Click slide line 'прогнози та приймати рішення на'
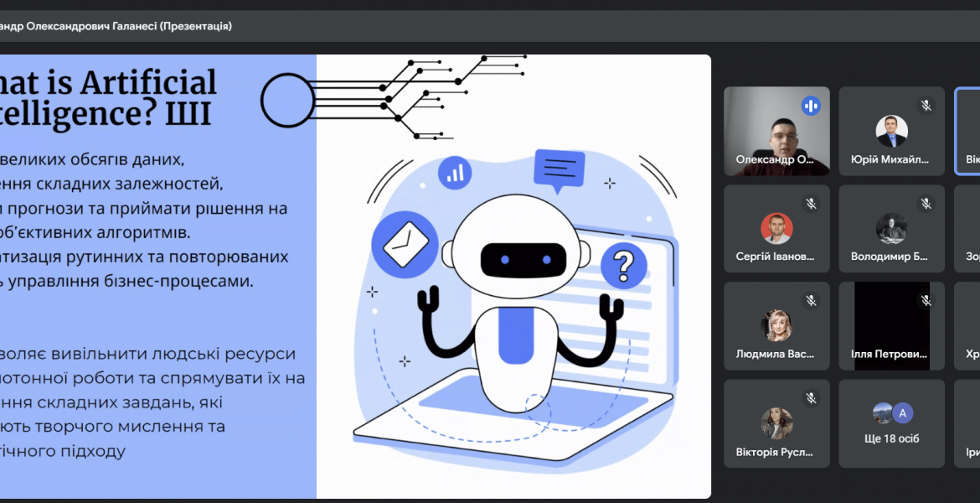Image resolution: width=980 pixels, height=503 pixels. click(147, 208)
